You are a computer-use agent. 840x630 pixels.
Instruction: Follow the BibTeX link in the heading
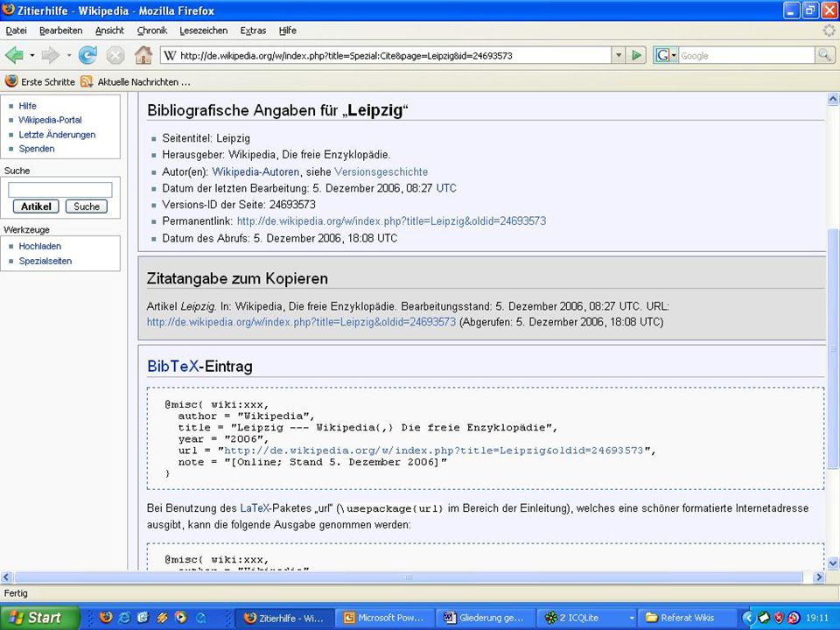[x=172, y=367]
